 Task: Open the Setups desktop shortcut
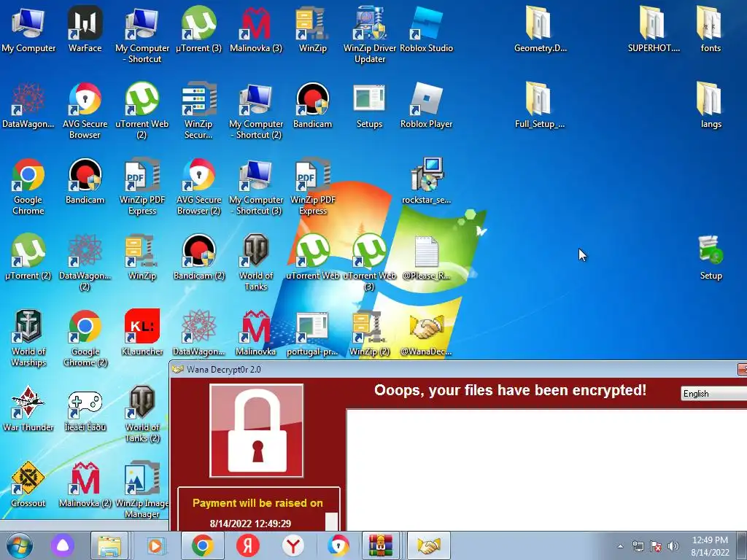coord(370,105)
